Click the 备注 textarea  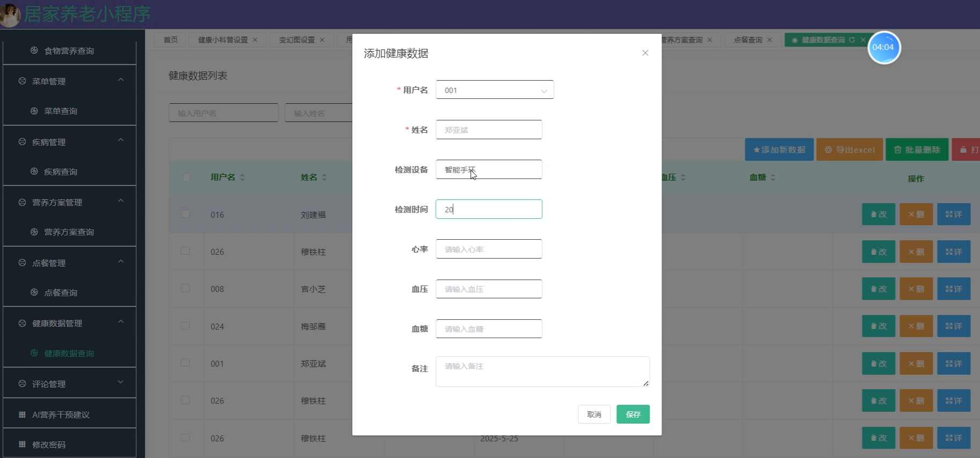(542, 371)
